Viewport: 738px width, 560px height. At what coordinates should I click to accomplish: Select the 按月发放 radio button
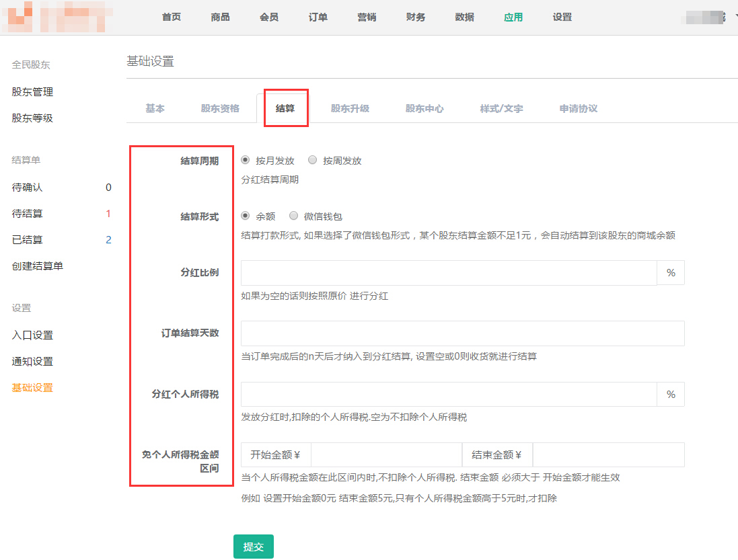[246, 161]
